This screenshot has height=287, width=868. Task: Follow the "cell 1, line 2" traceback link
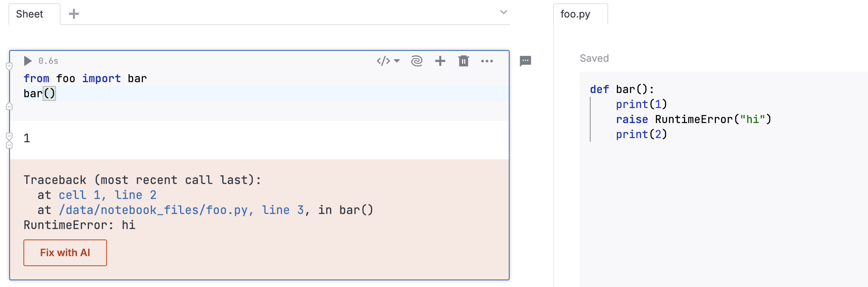click(x=107, y=195)
